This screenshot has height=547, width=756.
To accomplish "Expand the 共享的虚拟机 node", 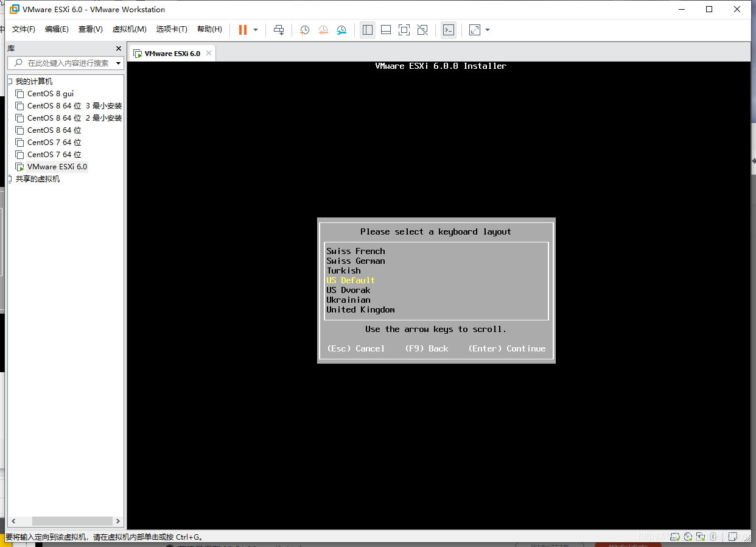I will 10,179.
